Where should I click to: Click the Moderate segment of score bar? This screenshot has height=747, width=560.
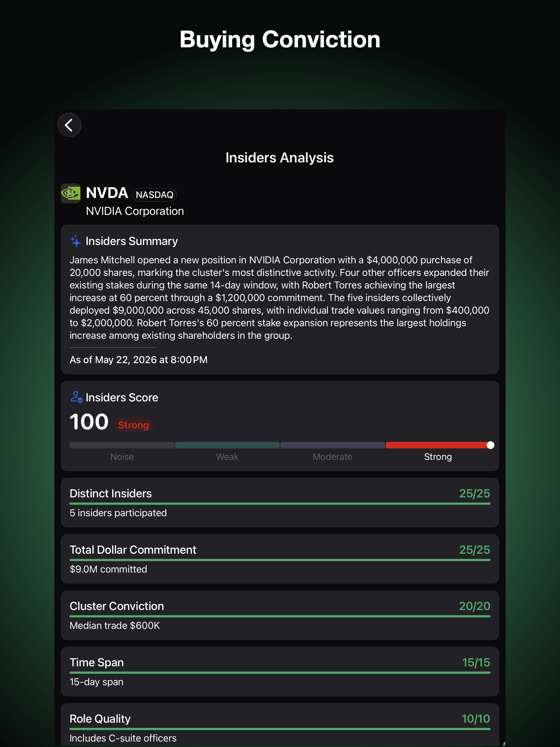[333, 445]
